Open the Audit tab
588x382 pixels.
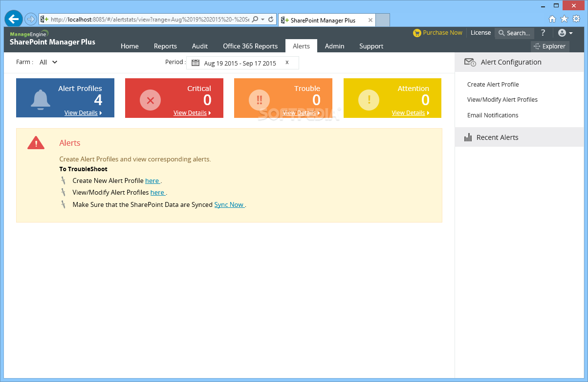point(200,46)
